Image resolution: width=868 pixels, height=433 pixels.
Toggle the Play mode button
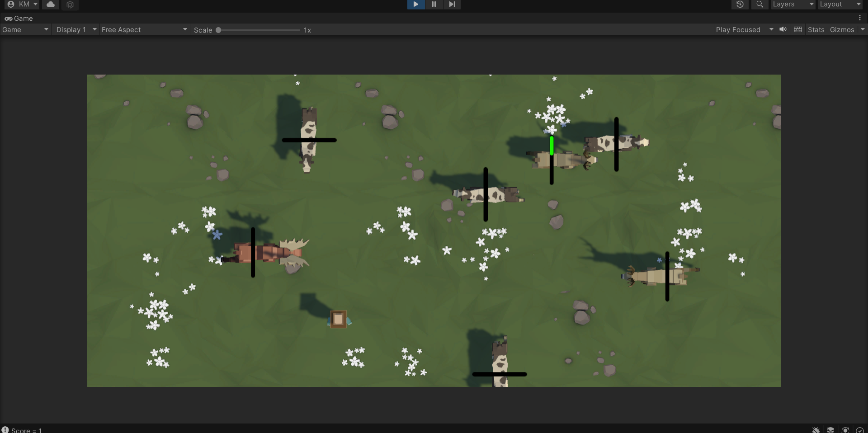(415, 5)
